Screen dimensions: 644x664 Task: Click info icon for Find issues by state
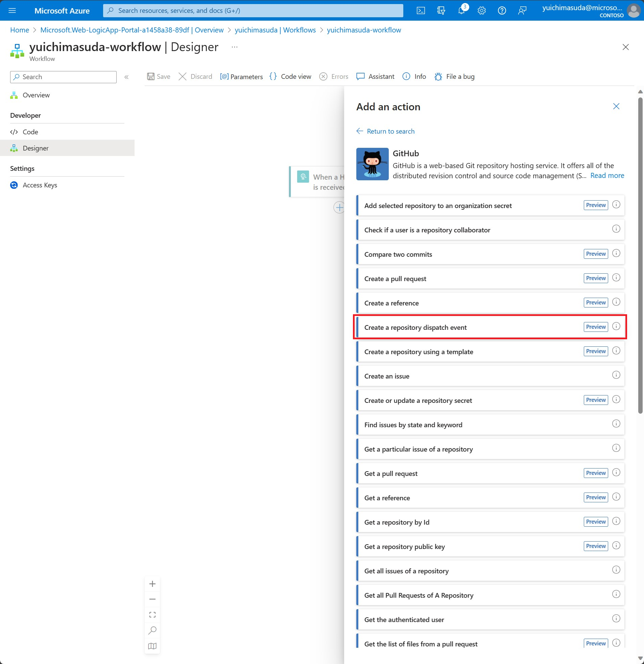[x=616, y=424]
